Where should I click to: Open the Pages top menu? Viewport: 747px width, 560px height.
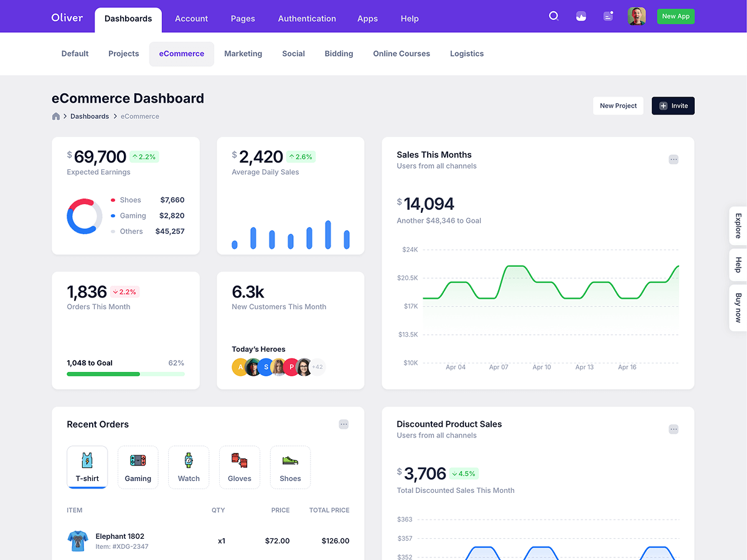[x=243, y=19]
